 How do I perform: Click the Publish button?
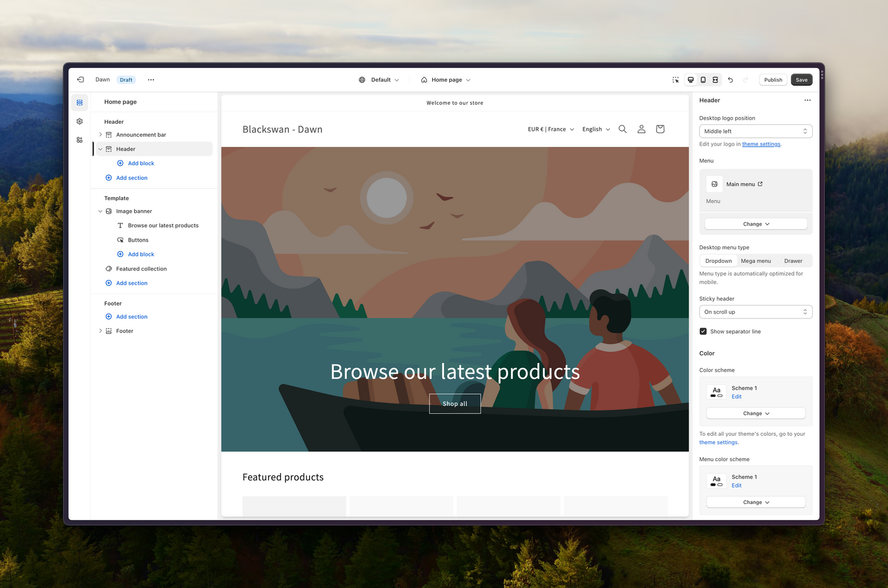(x=773, y=79)
